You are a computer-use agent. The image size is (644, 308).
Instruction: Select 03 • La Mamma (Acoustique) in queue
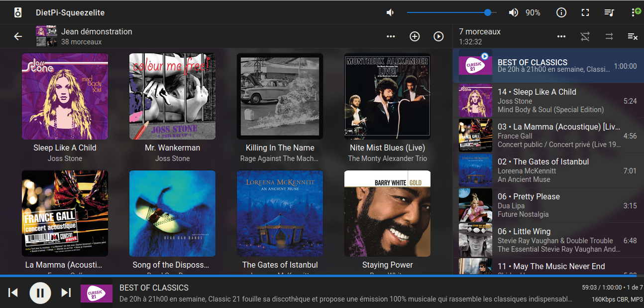click(x=548, y=136)
